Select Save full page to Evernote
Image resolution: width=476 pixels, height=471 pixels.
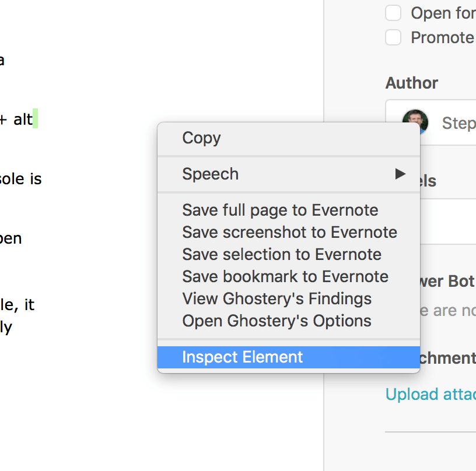(x=280, y=210)
